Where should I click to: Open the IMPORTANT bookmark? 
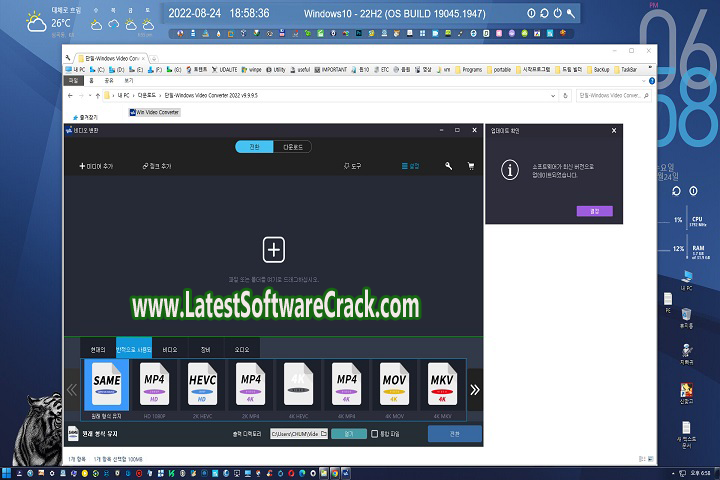pos(330,70)
